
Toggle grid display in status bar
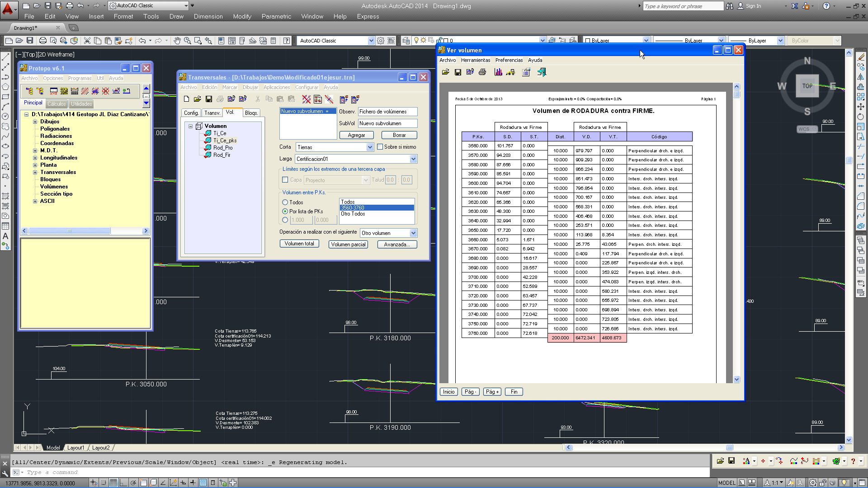tap(113, 483)
